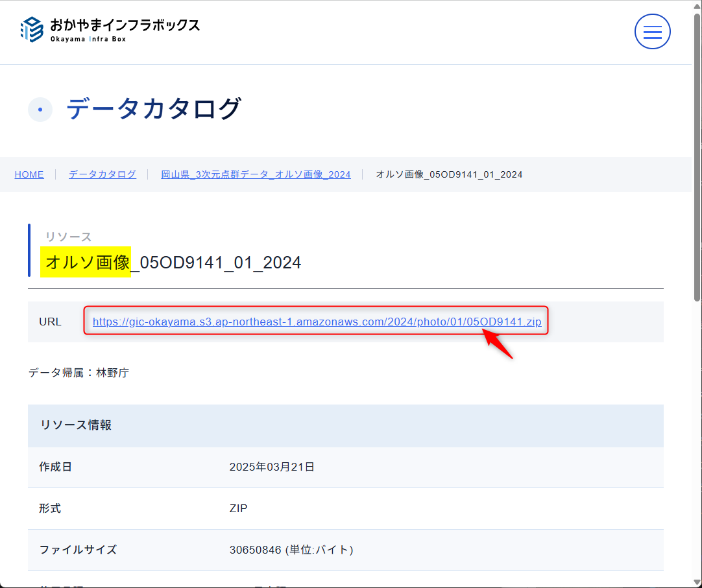Image resolution: width=702 pixels, height=588 pixels.
Task: Click the yellow highlighted オルソ画像 text
Action: click(86, 262)
